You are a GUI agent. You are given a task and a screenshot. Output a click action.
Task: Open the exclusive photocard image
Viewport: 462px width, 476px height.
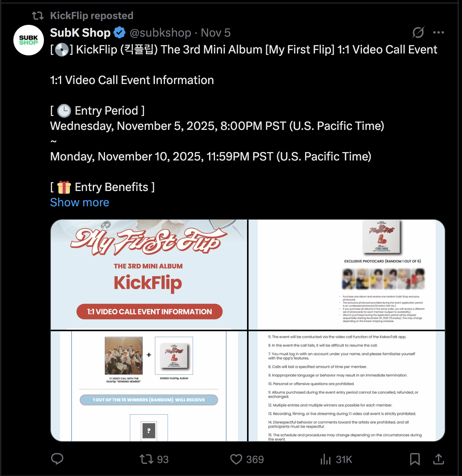347,275
